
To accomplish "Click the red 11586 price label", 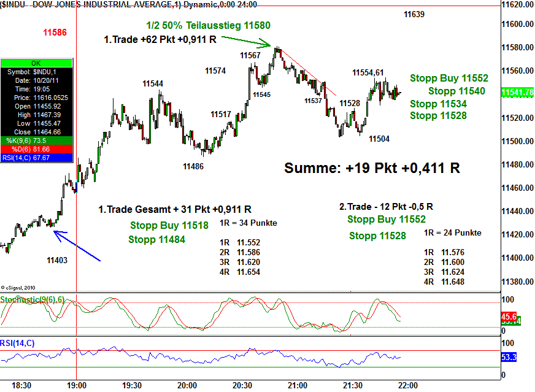I will 55,32.
